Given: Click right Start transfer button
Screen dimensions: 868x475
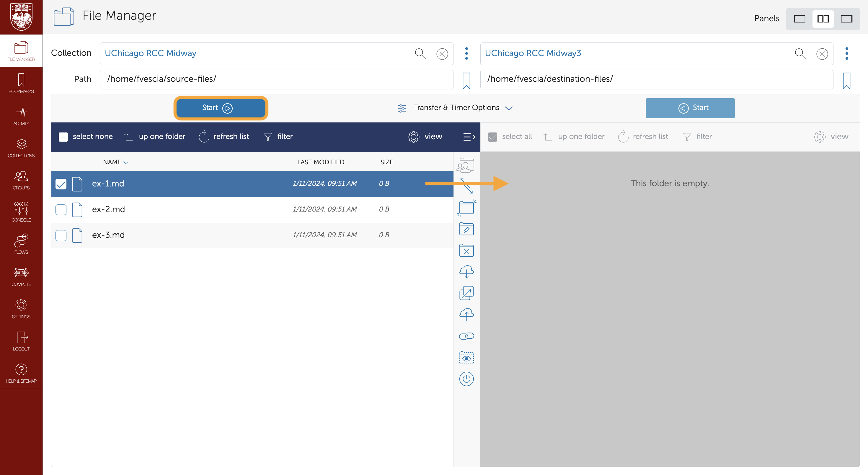Looking at the screenshot, I should [690, 108].
